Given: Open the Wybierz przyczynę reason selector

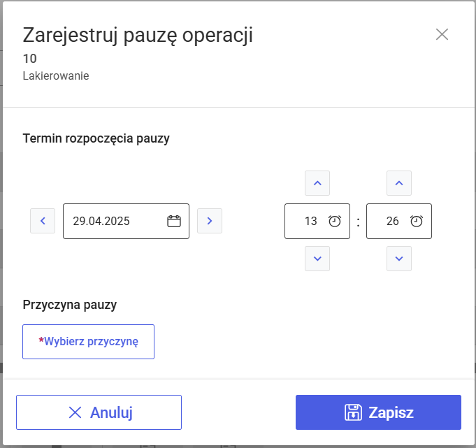Looking at the screenshot, I should coord(89,342).
